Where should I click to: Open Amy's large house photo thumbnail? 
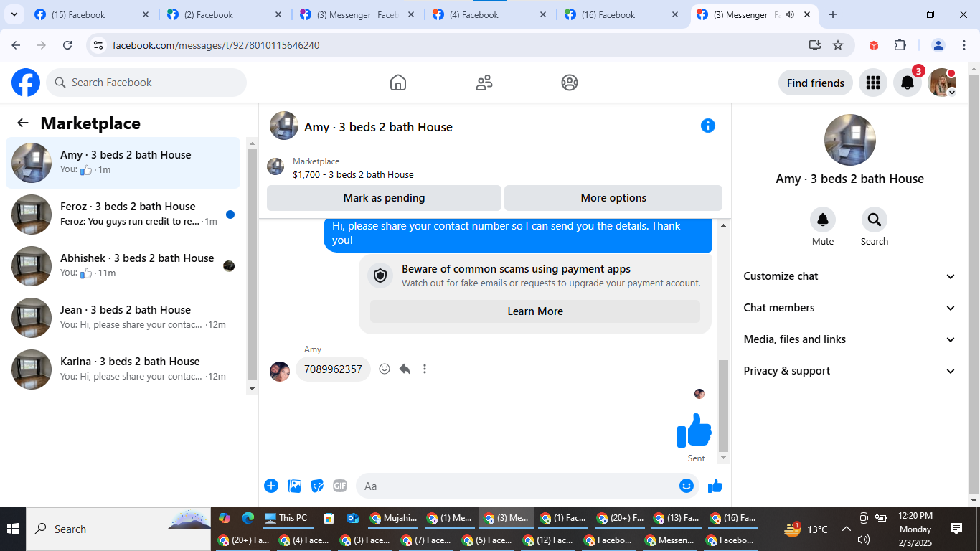(x=849, y=140)
